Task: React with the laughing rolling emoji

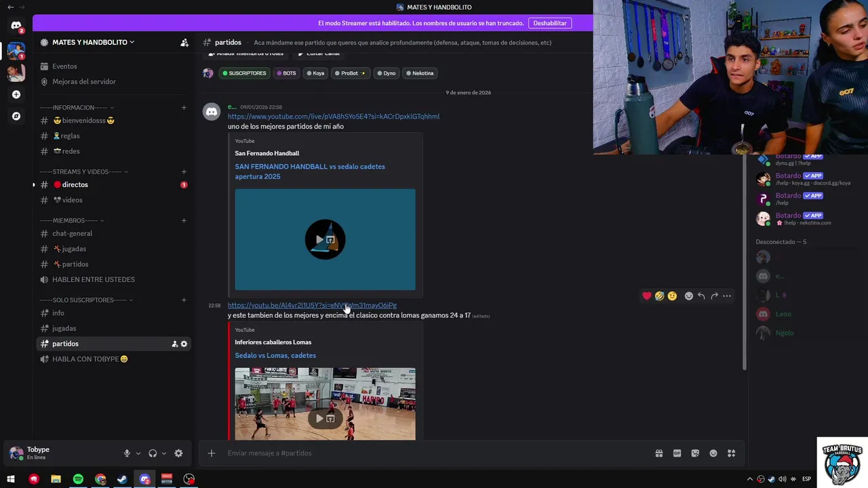Action: point(659,296)
